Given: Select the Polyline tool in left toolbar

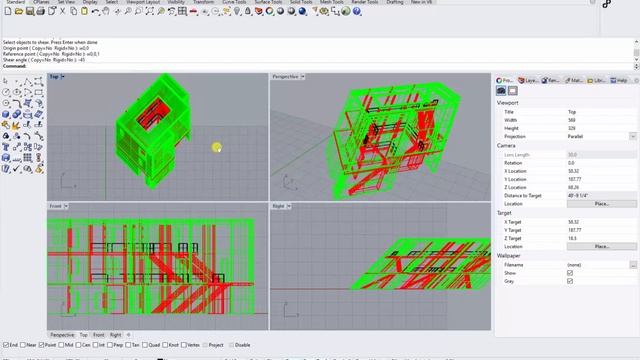Looking at the screenshot, I should pos(28,82).
